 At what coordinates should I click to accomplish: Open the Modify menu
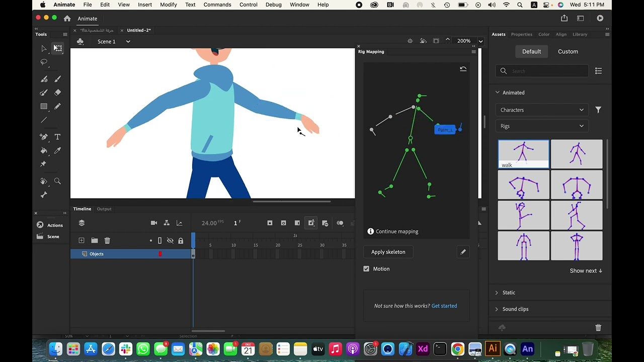tap(168, 5)
